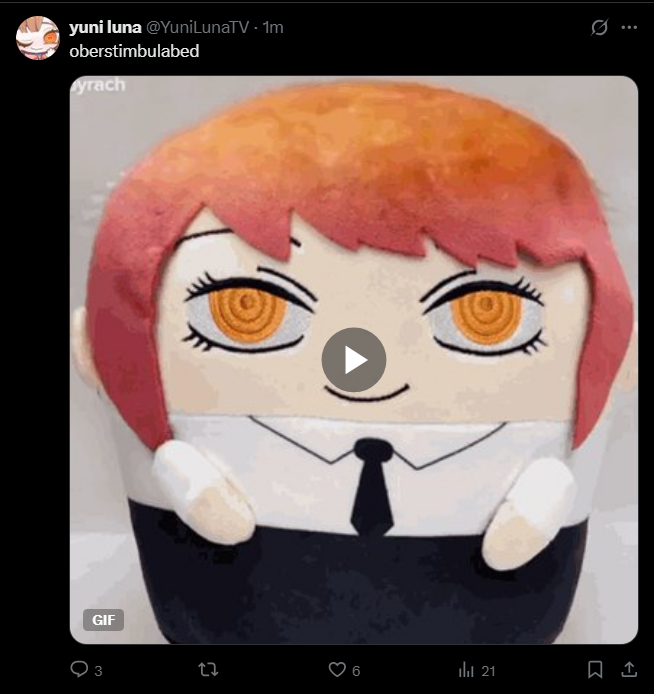Click the GIF badge label
Screen dimensions: 654x694
pyautogui.click(x=104, y=620)
